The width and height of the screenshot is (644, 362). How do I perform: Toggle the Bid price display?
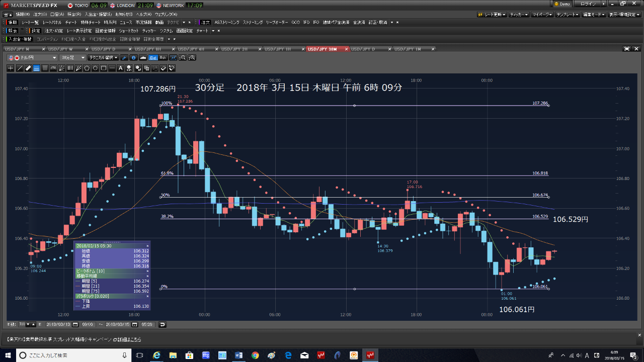pyautogui.click(x=153, y=58)
